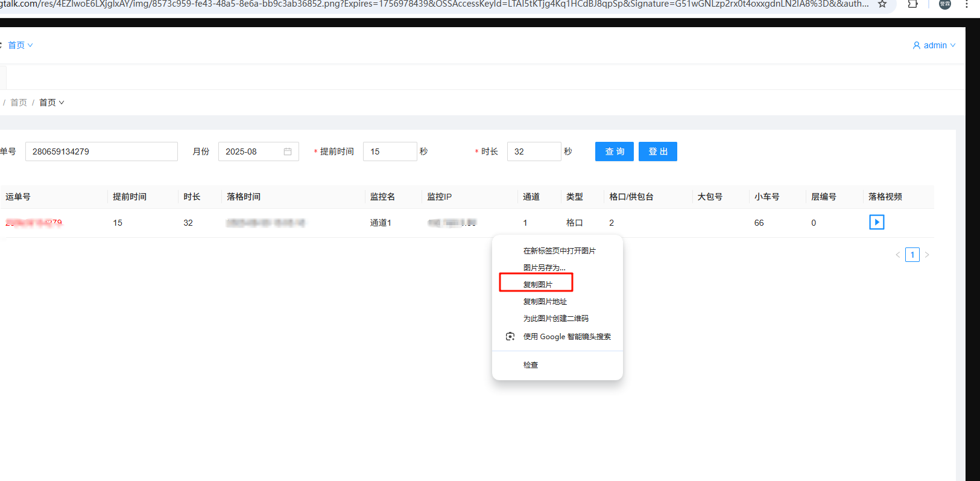Click 复制图片地址 menu item

[x=545, y=301]
